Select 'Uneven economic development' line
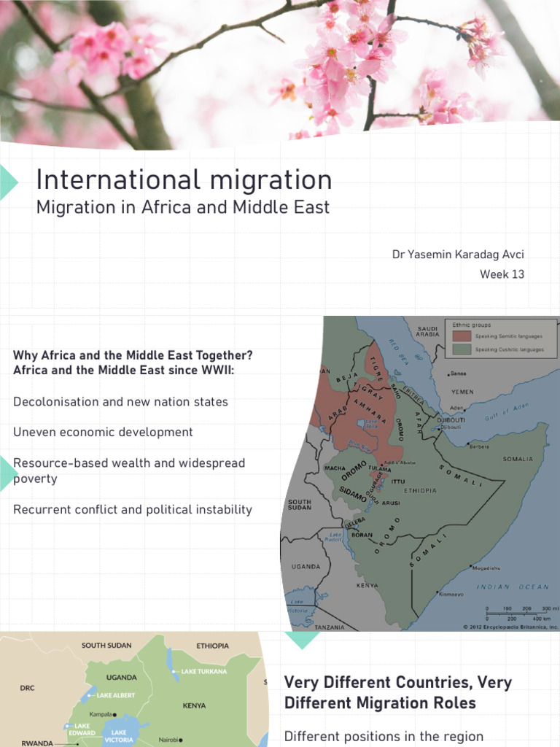Image resolution: width=560 pixels, height=747 pixels. click(103, 432)
